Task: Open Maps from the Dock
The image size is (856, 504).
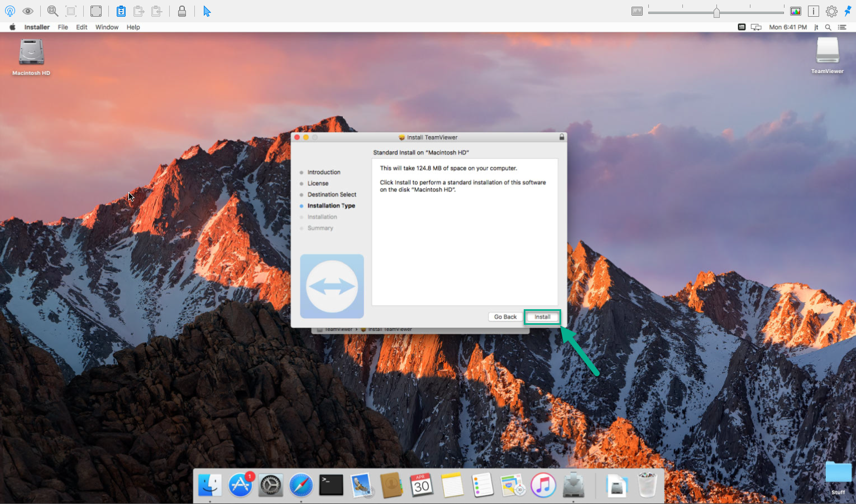Action: click(513, 486)
